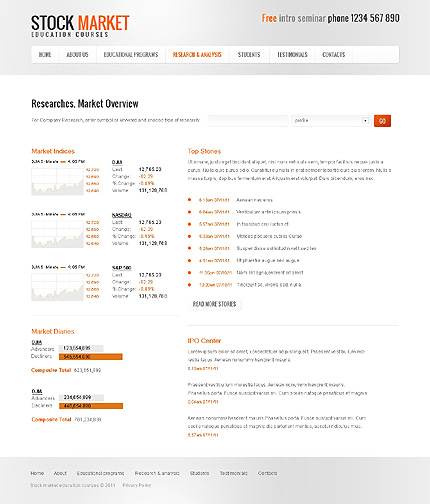The height and width of the screenshot is (504, 430).
Task: Click footer Contacts link
Action: pyautogui.click(x=267, y=473)
